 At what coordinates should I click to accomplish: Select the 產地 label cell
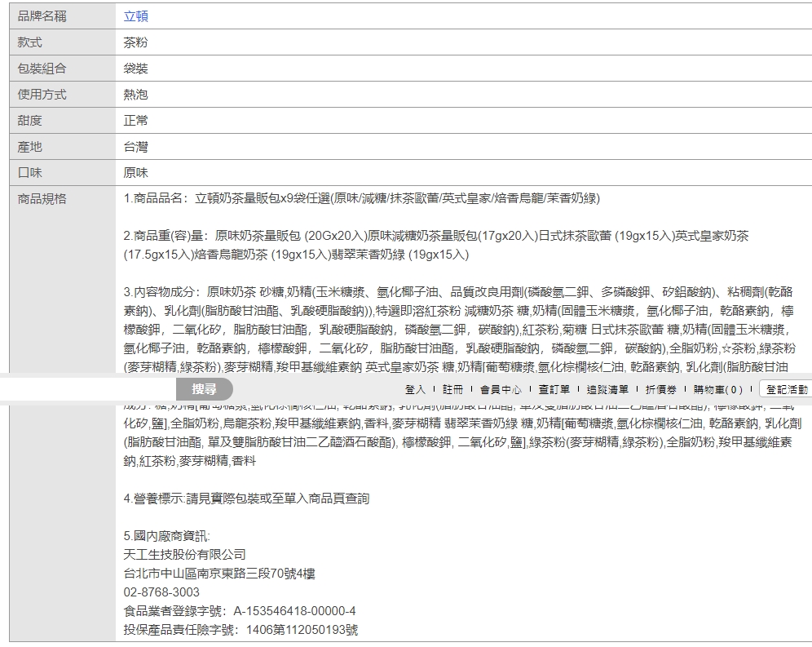click(x=63, y=147)
